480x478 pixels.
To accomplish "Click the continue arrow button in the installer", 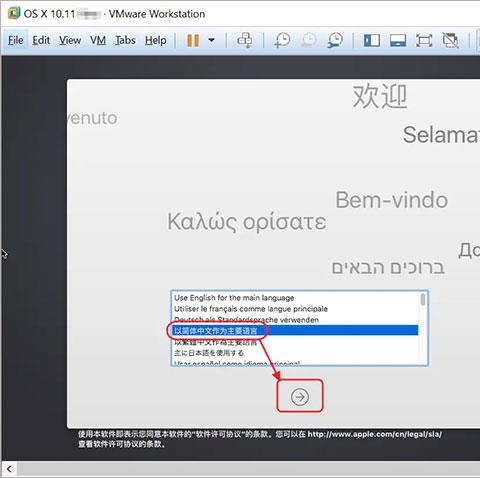I will coord(300,396).
